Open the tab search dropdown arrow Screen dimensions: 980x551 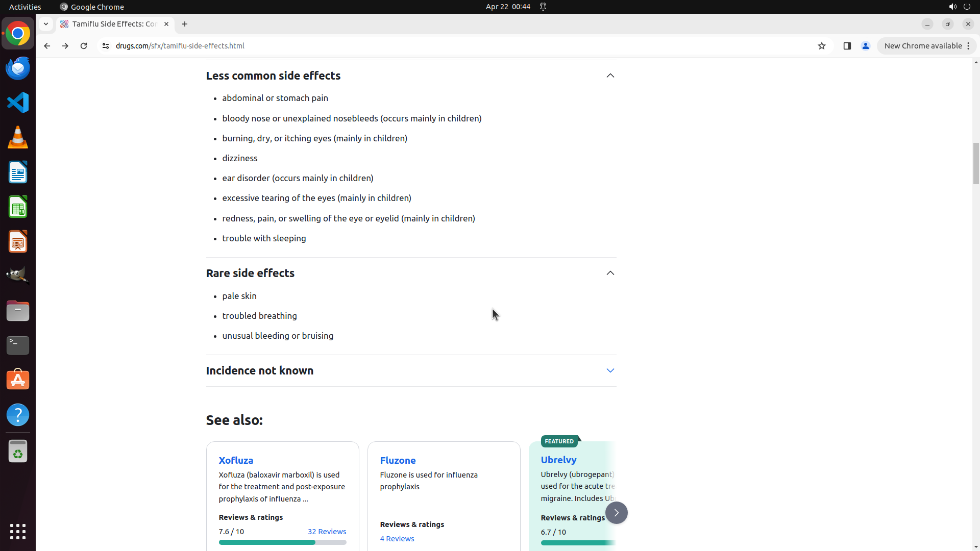pyautogui.click(x=46, y=24)
